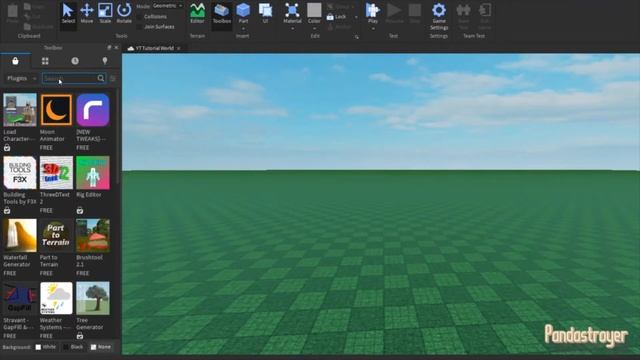Open the Creations tab in Toolbox

(x=105, y=61)
